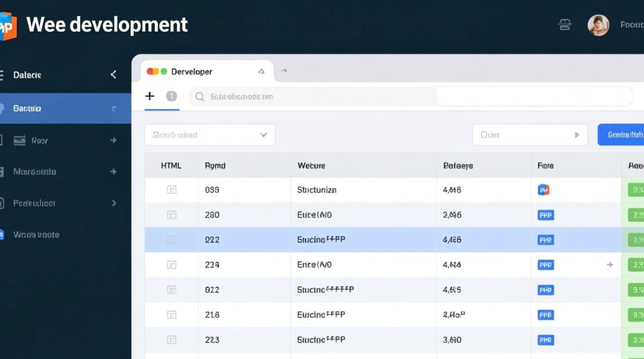This screenshot has width=644, height=359.
Task: Click the store icon beside the avatar
Action: tap(565, 25)
